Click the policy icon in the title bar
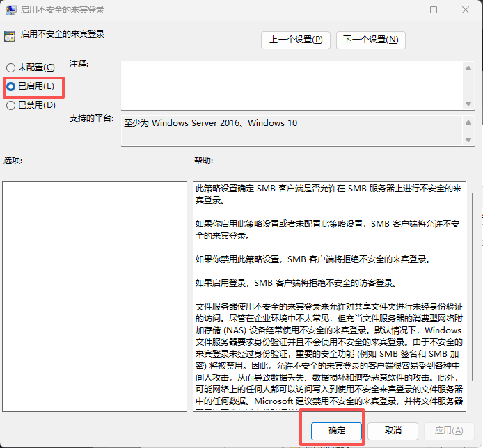Screen dimensions: 483x448 [10, 10]
